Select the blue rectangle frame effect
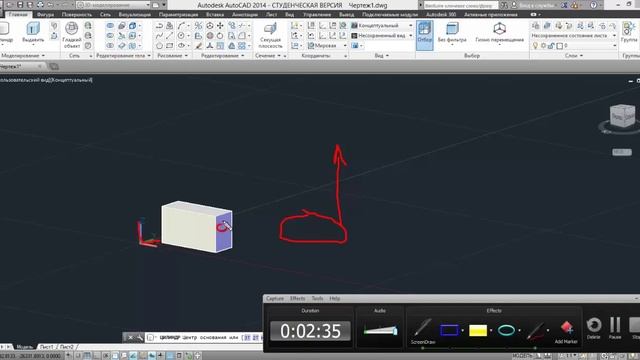Image resolution: width=640 pixels, height=360 pixels. 449,330
